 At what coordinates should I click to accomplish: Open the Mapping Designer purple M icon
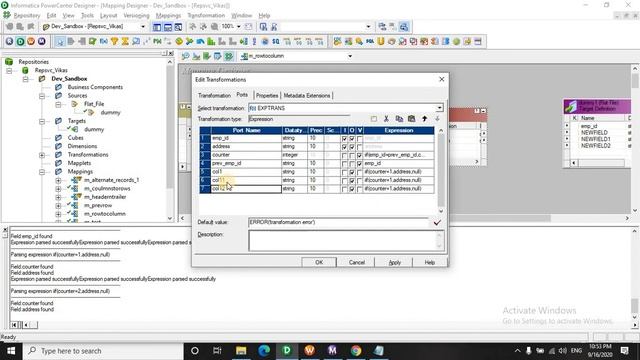click(42, 41)
